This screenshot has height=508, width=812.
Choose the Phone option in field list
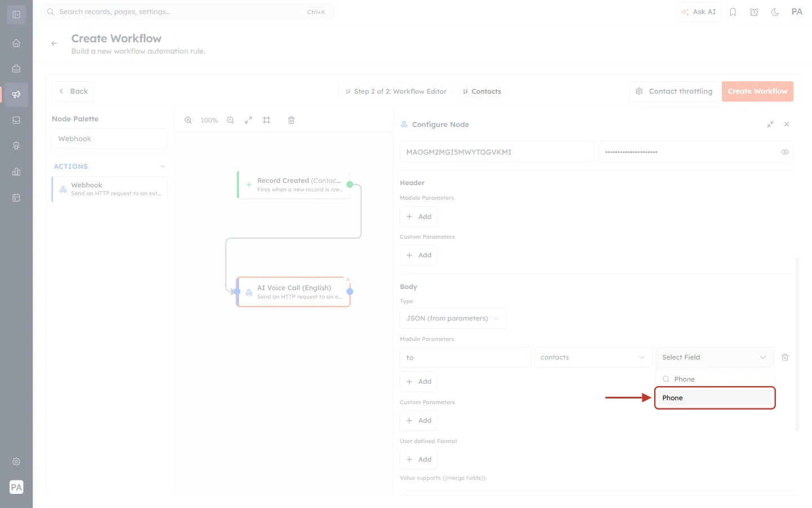[715, 398]
